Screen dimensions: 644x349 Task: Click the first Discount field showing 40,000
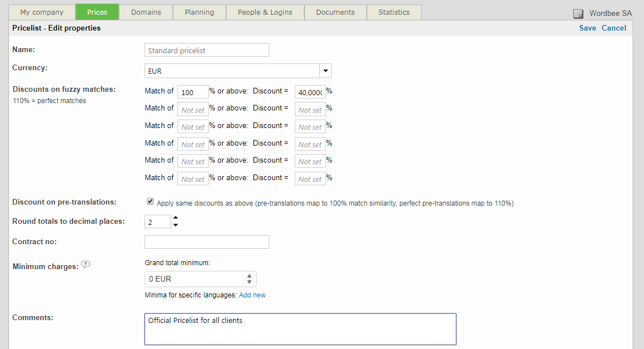point(310,92)
